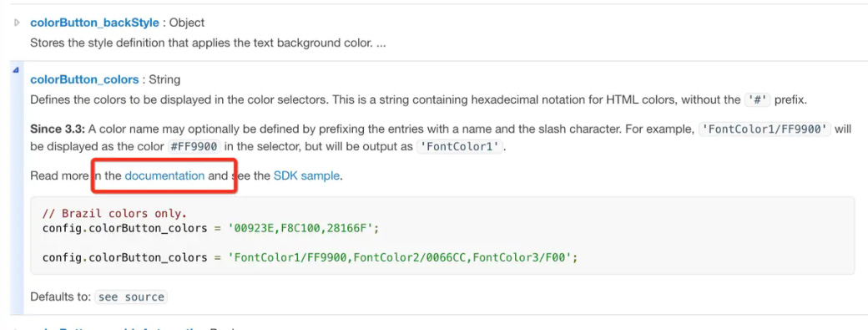Open the SDK sample link
Screen dimensions: 868x330
point(306,176)
